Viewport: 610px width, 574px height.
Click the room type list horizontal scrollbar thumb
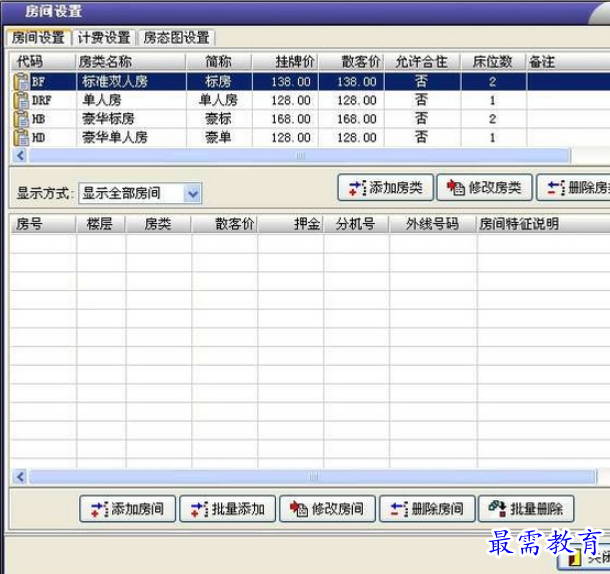coord(300,156)
